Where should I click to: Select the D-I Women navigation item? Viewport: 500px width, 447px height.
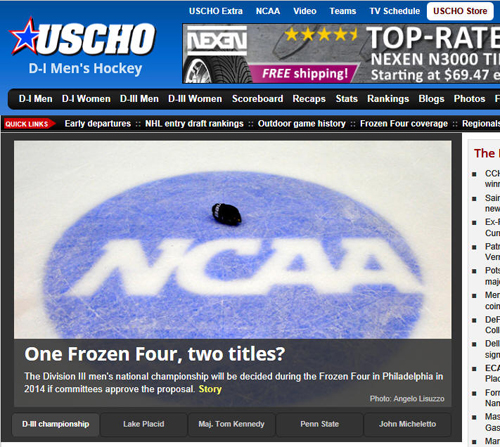[x=86, y=99]
